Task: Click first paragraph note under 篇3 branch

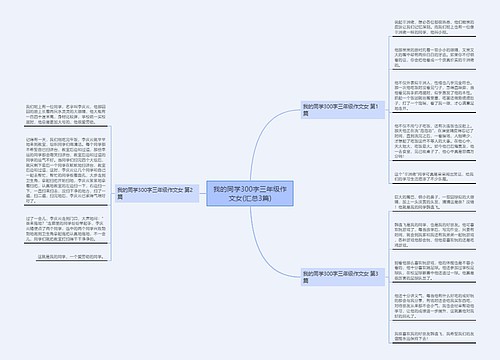Action: (x=434, y=202)
